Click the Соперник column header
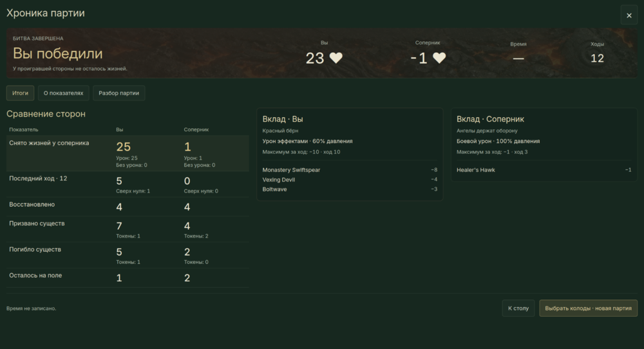 196,129
